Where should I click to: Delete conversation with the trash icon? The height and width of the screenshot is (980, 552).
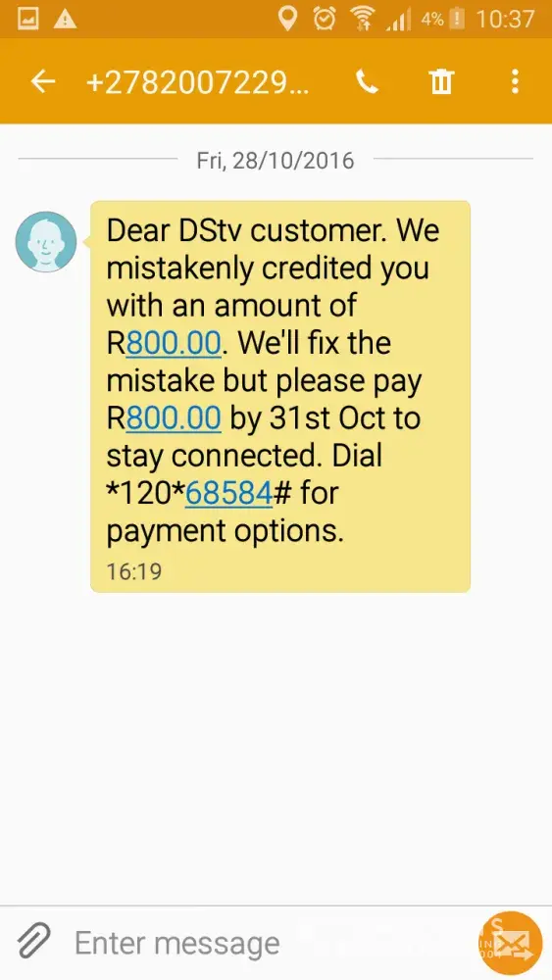(441, 81)
